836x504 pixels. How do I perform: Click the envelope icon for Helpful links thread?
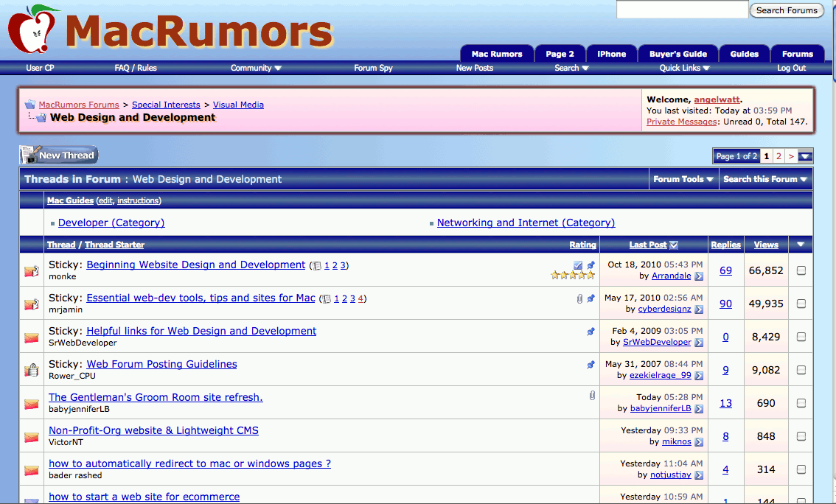(x=32, y=337)
